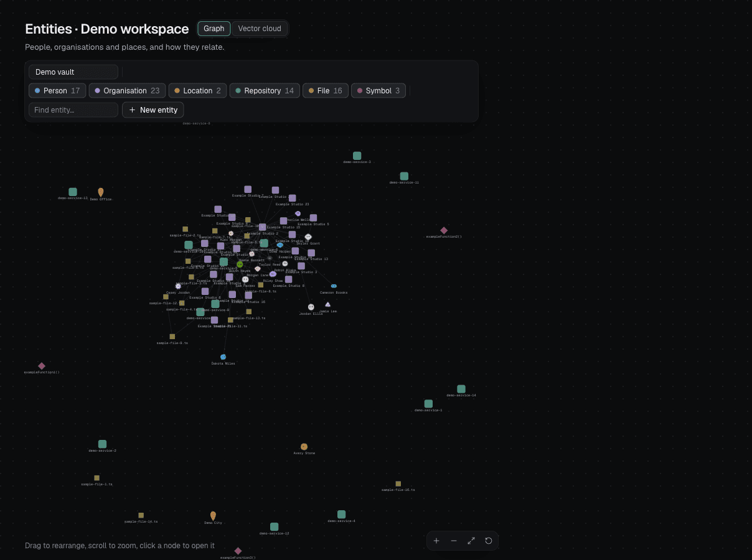Screen dimensions: 752x560
Task: Toggle the Location filter chip
Action: coord(197,91)
